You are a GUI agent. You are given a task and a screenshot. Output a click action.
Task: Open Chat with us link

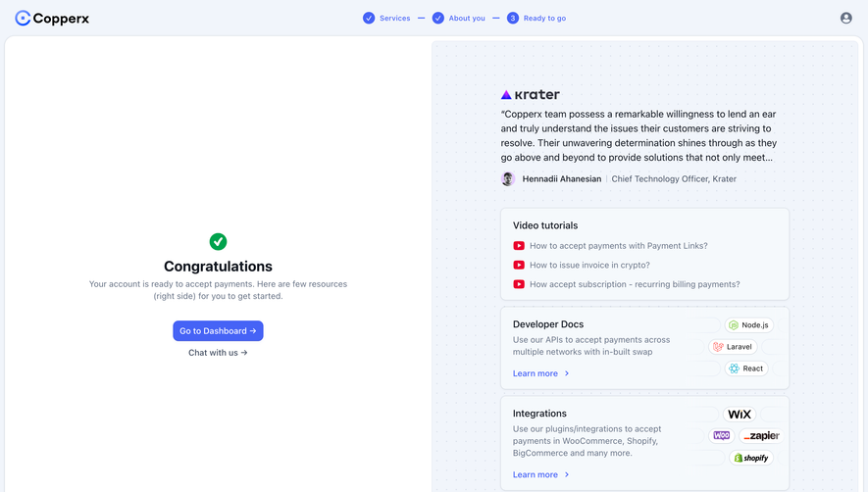tap(218, 353)
